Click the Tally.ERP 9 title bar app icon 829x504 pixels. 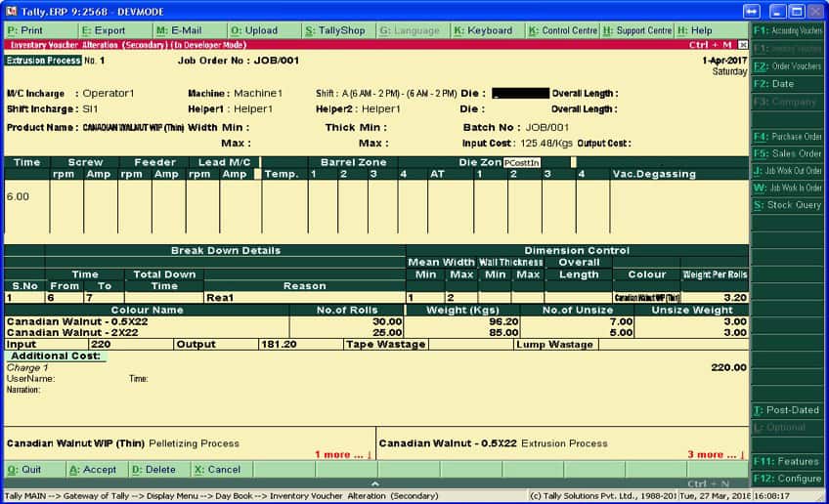11,11
